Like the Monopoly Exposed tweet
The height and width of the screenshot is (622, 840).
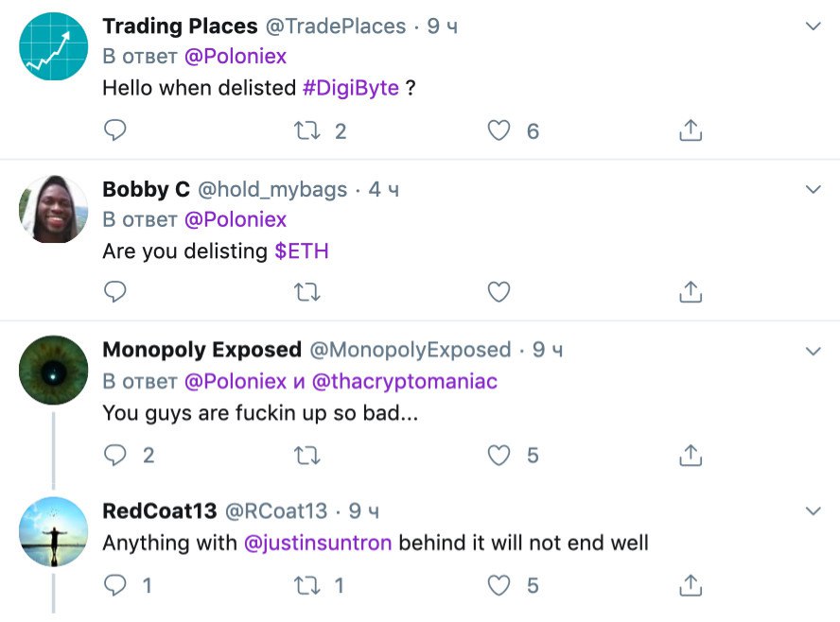(x=499, y=456)
